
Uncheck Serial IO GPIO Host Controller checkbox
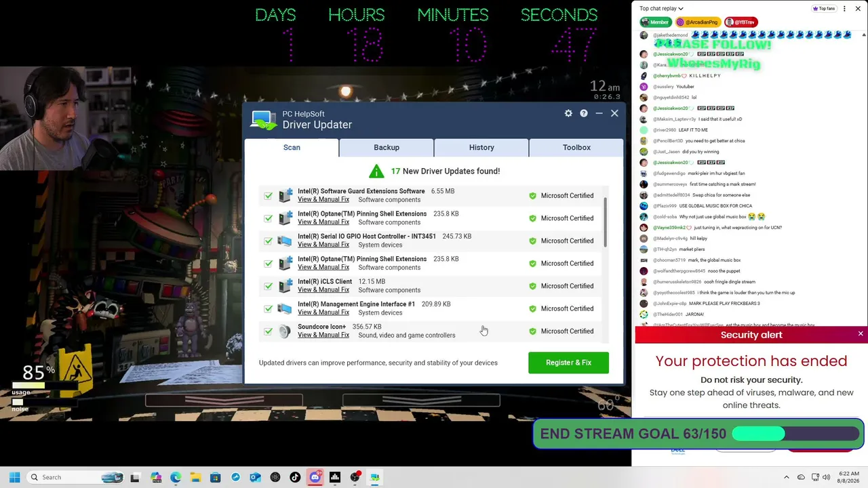269,241
